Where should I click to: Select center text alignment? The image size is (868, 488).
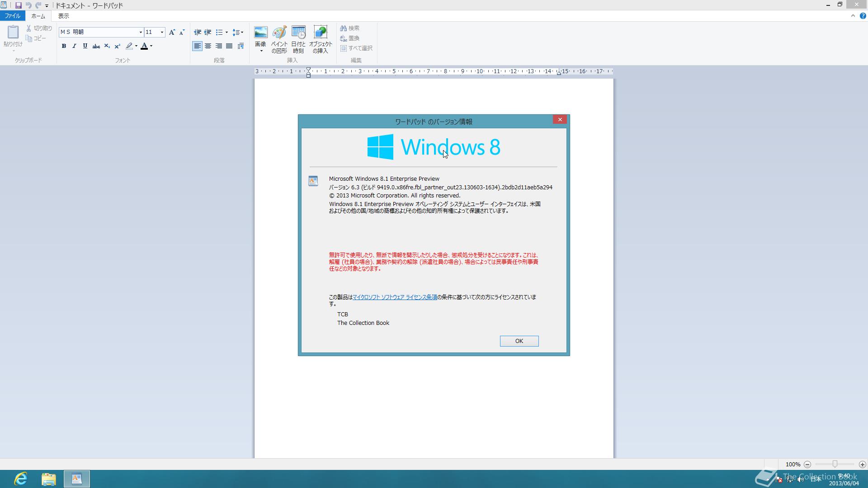coord(208,46)
